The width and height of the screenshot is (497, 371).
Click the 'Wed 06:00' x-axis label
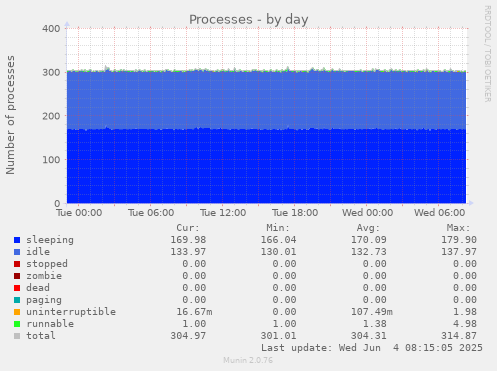pyautogui.click(x=440, y=213)
